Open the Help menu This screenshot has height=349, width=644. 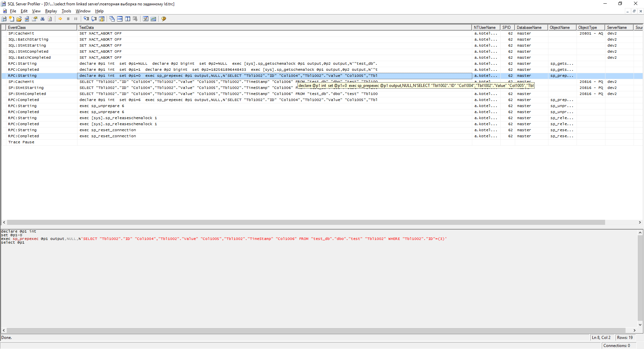click(99, 11)
